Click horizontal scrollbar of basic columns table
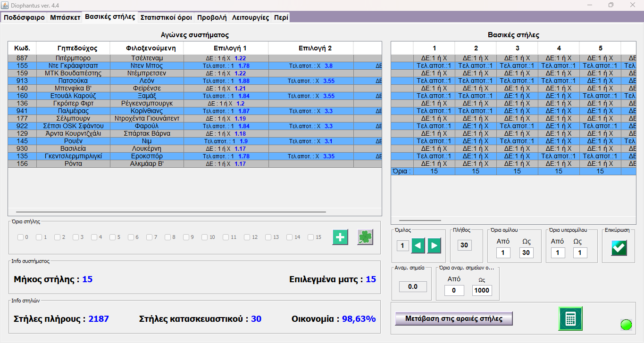Viewport: 644px width, 343px height. coord(420,220)
